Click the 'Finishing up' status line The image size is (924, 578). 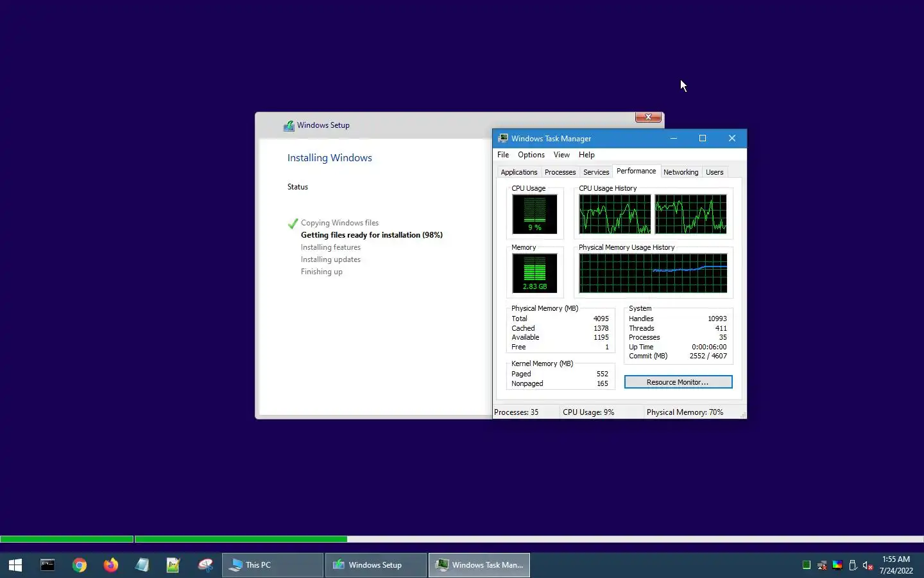click(321, 272)
